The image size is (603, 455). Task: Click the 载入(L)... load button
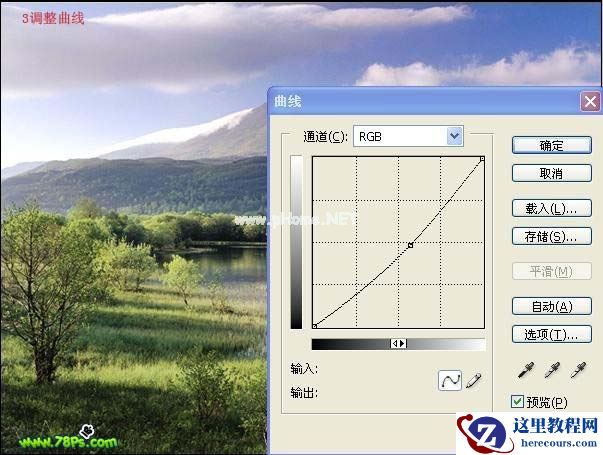[551, 208]
